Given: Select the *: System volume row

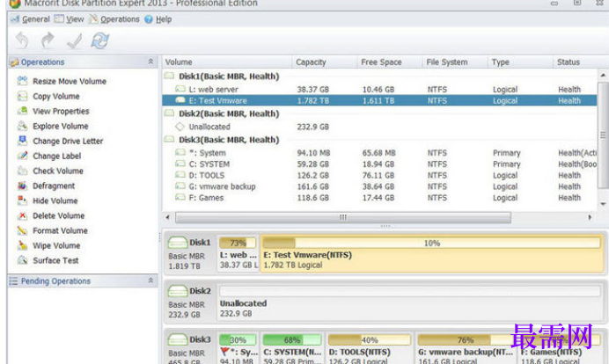Looking at the screenshot, I should click(379, 152).
